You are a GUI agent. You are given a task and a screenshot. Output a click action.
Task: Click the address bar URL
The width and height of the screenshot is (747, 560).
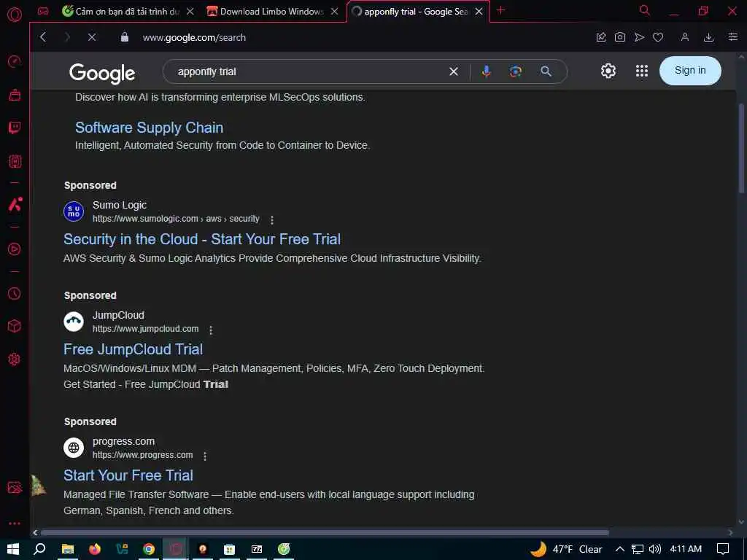pyautogui.click(x=194, y=38)
